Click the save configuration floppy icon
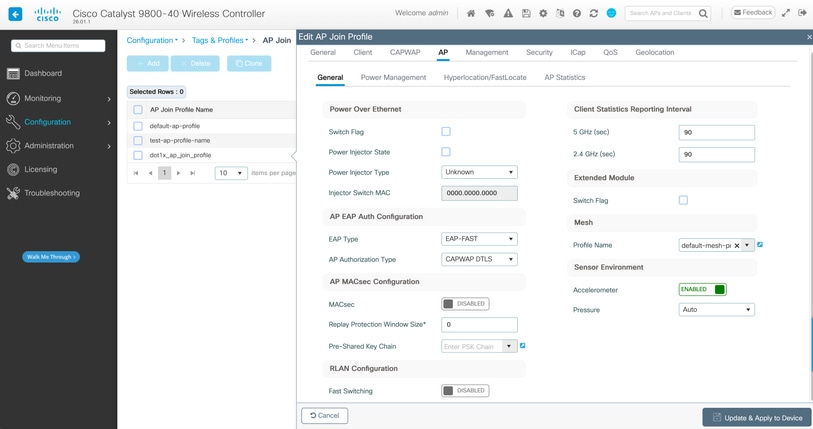813x429 pixels. [526, 13]
